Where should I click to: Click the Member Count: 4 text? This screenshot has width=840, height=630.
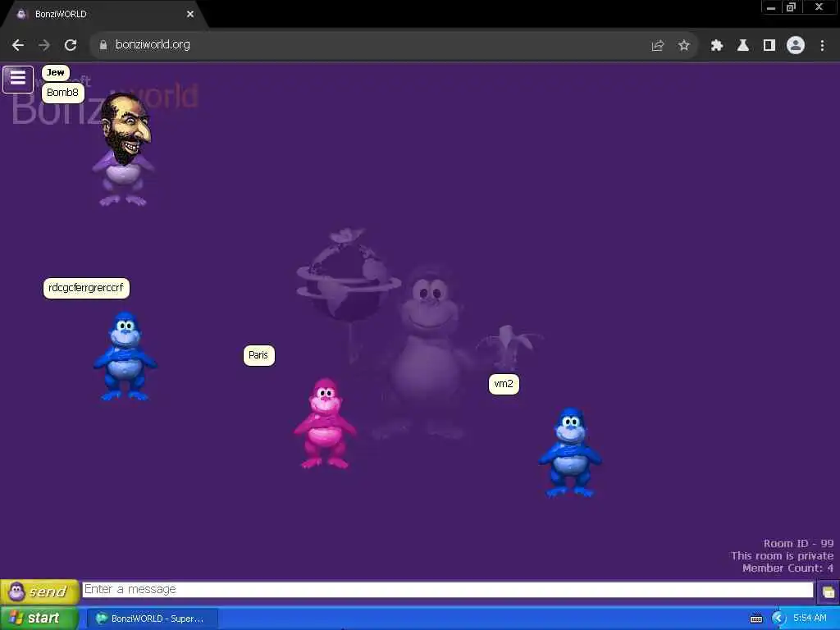[787, 568]
